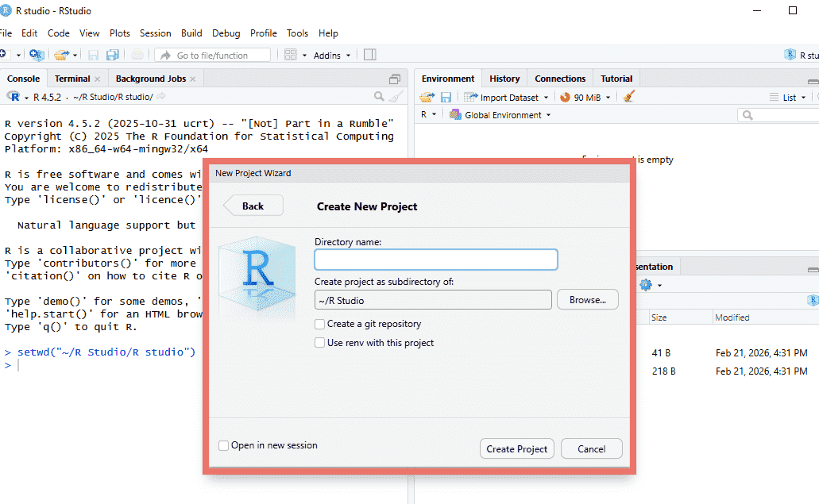The image size is (819, 504).
Task: Click save workspace icon in Environment pane
Action: [446, 97]
